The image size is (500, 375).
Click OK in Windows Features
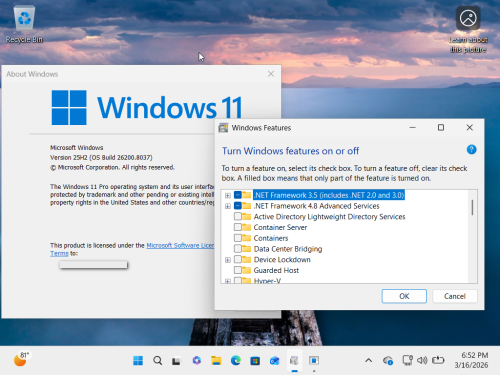[x=404, y=296]
